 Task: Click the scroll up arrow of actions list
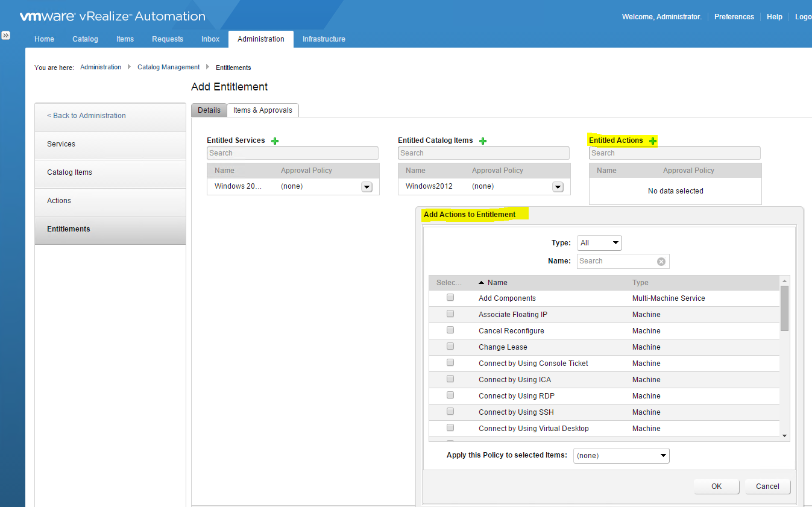[784, 280]
